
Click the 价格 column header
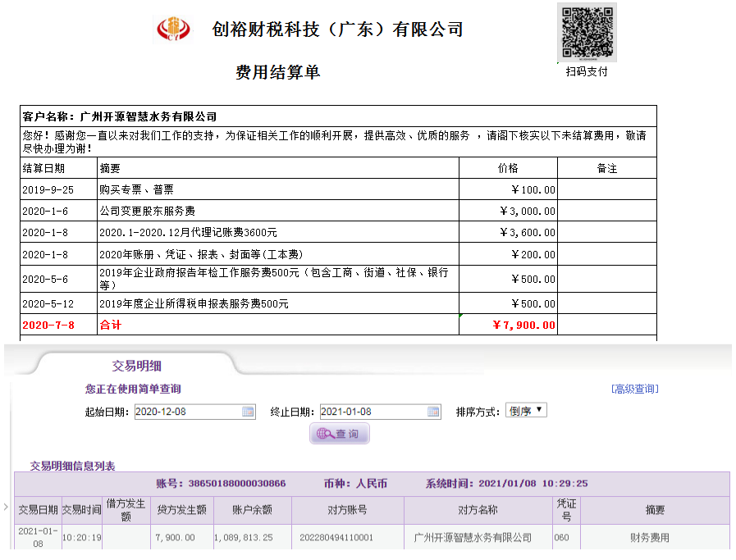tap(508, 168)
